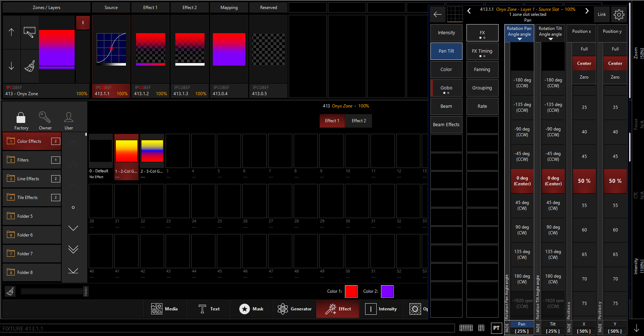Viewport: 644px width, 336px height.
Task: Expand the Rotation Tilt Angle dropdown
Action: click(x=550, y=39)
